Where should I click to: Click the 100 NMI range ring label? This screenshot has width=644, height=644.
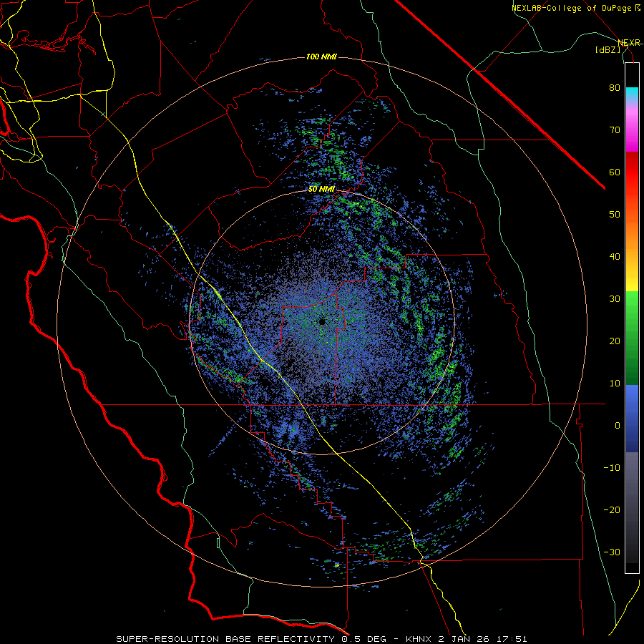coord(321,57)
